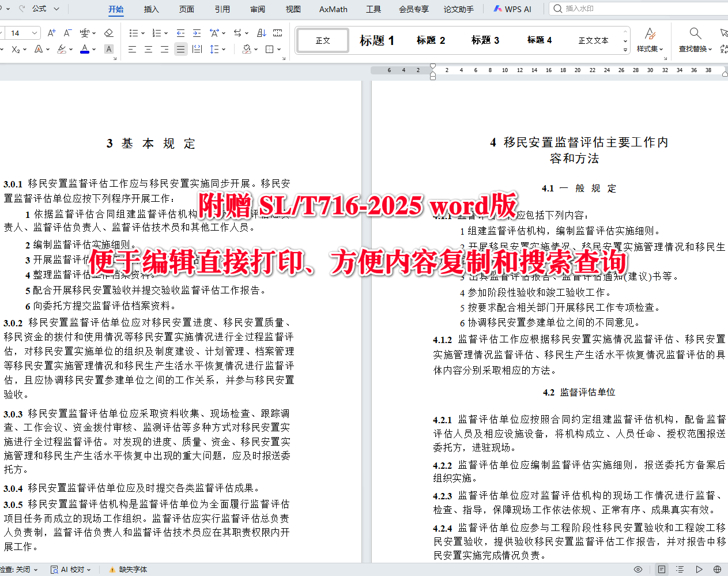This screenshot has height=576, width=728.
Task: Select the increase font size icon
Action: click(x=51, y=33)
